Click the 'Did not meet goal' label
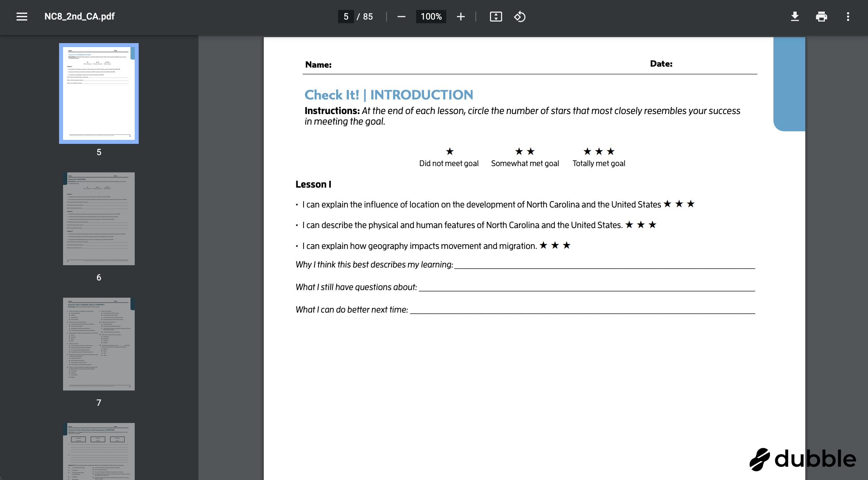 click(x=449, y=163)
